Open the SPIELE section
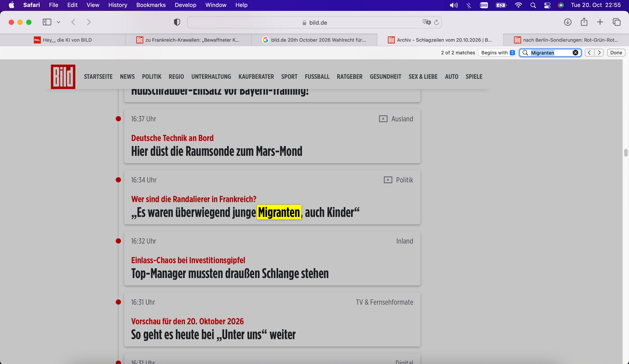The image size is (629, 364). coord(474,77)
